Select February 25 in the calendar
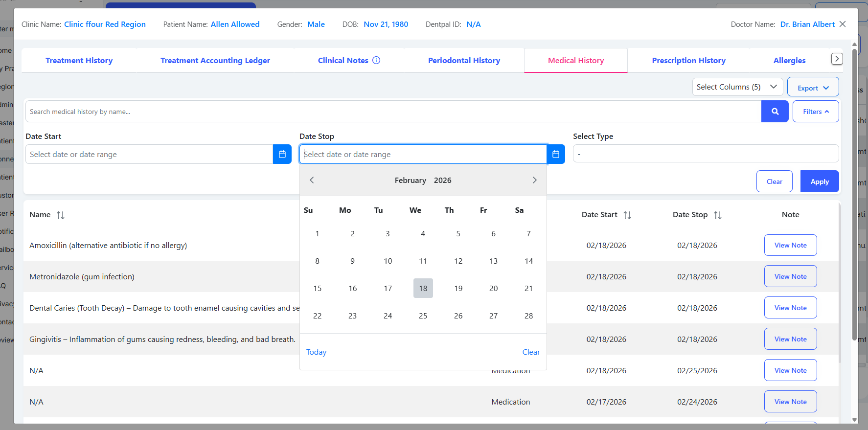 pyautogui.click(x=423, y=316)
